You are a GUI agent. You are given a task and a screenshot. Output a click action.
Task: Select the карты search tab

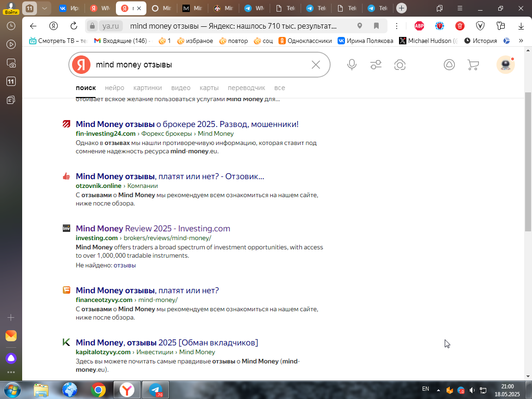[209, 88]
